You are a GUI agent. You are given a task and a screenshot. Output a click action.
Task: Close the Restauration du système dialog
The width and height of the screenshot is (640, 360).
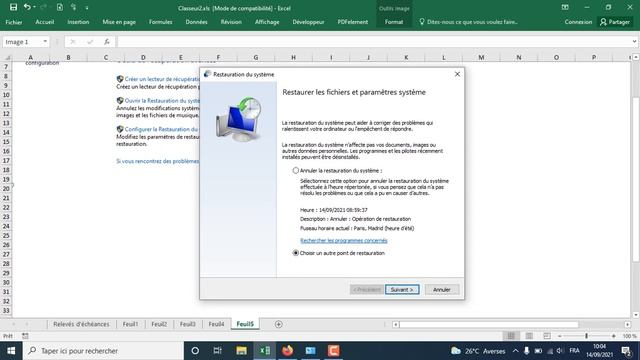pos(457,74)
